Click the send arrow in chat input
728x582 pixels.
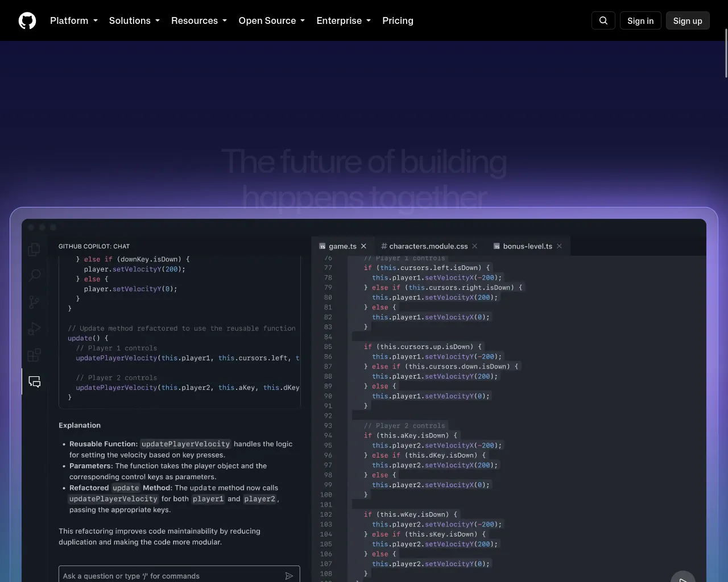pos(289,576)
